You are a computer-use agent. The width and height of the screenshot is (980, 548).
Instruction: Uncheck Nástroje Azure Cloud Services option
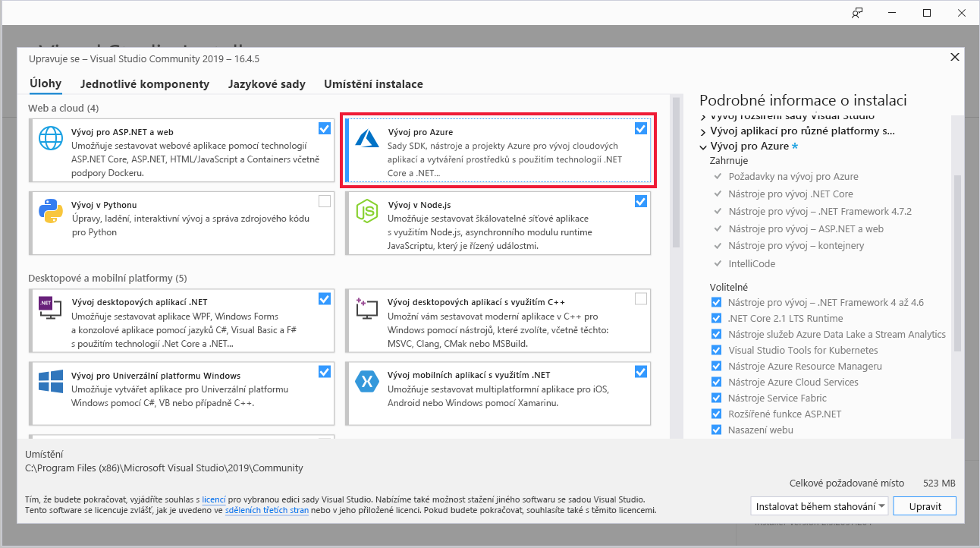point(716,382)
